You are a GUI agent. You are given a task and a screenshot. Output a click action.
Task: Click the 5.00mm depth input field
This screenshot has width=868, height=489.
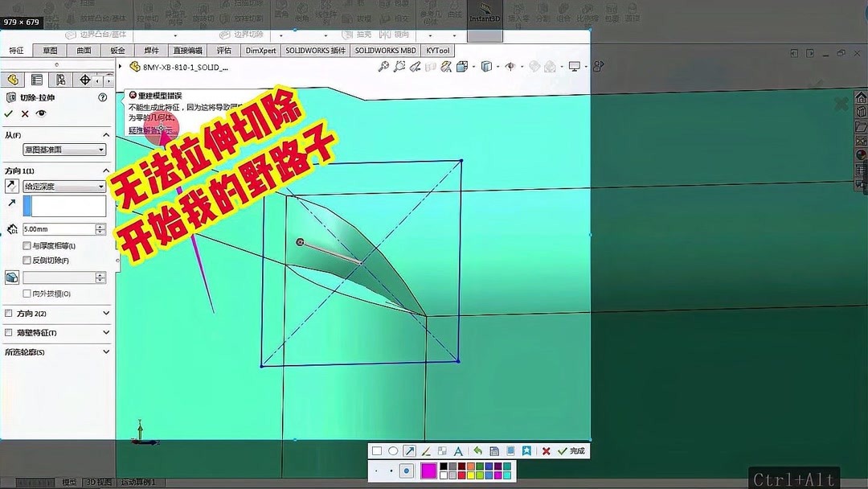59,228
